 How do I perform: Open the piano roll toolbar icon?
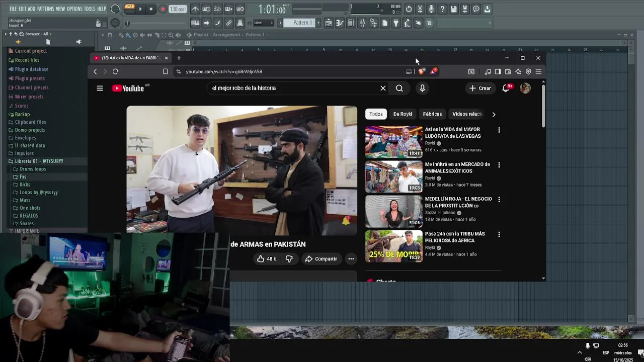pos(340,23)
